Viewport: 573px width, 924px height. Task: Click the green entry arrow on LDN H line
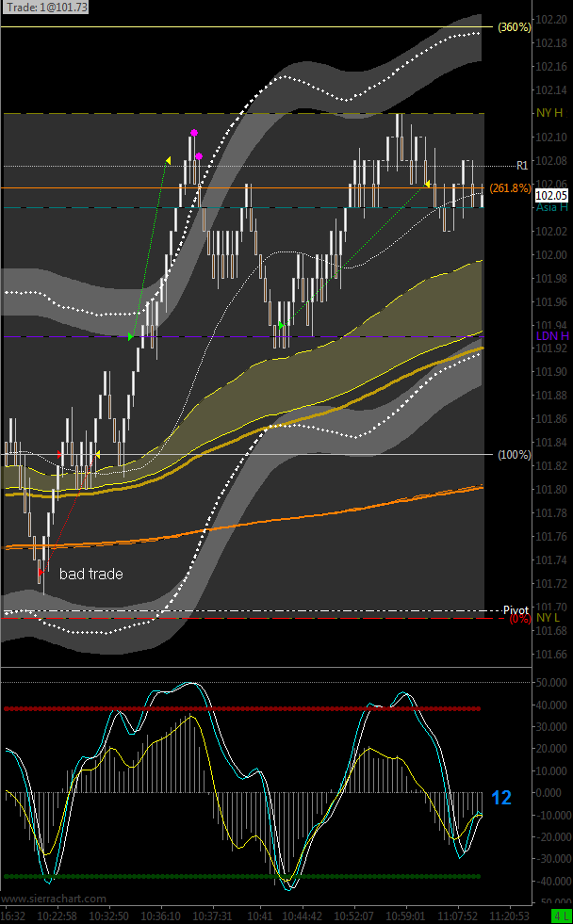130,336
